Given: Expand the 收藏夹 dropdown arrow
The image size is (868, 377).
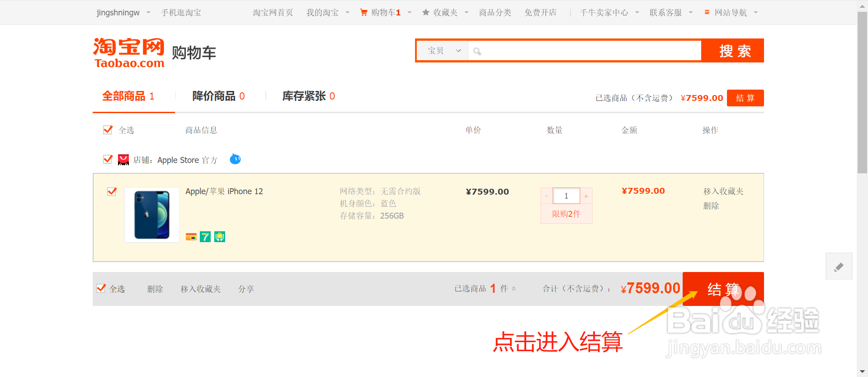Looking at the screenshot, I should click(467, 13).
